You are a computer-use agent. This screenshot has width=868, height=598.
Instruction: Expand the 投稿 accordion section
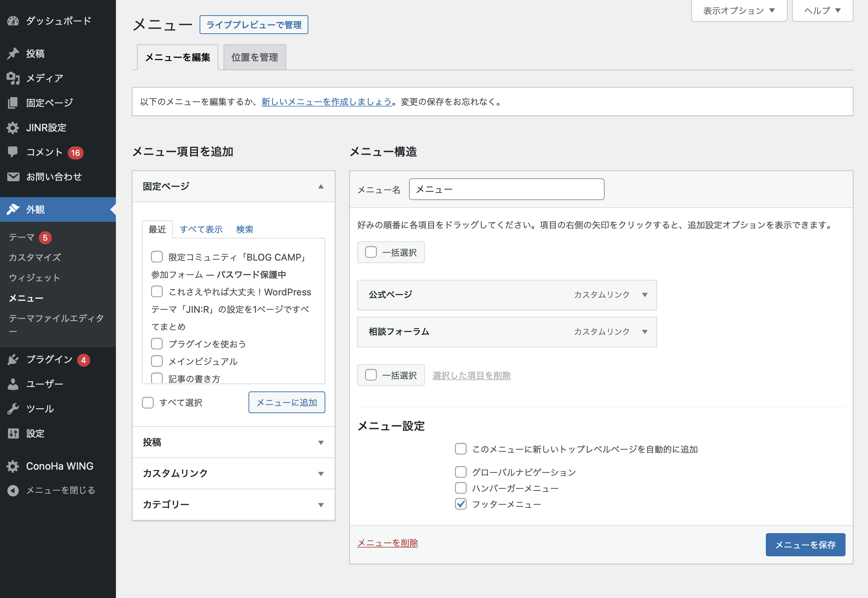(x=234, y=443)
